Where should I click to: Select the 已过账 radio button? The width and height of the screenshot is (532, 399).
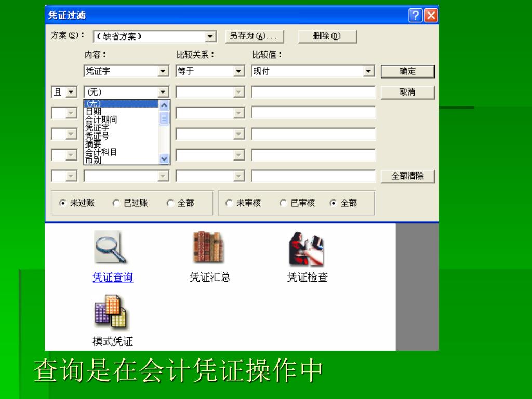pyautogui.click(x=116, y=203)
